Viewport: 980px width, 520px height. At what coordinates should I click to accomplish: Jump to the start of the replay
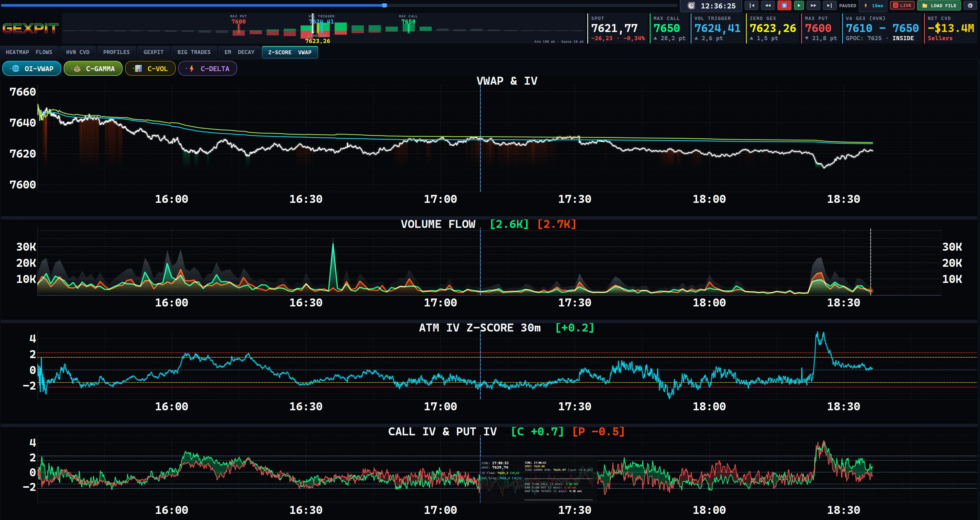click(x=751, y=6)
